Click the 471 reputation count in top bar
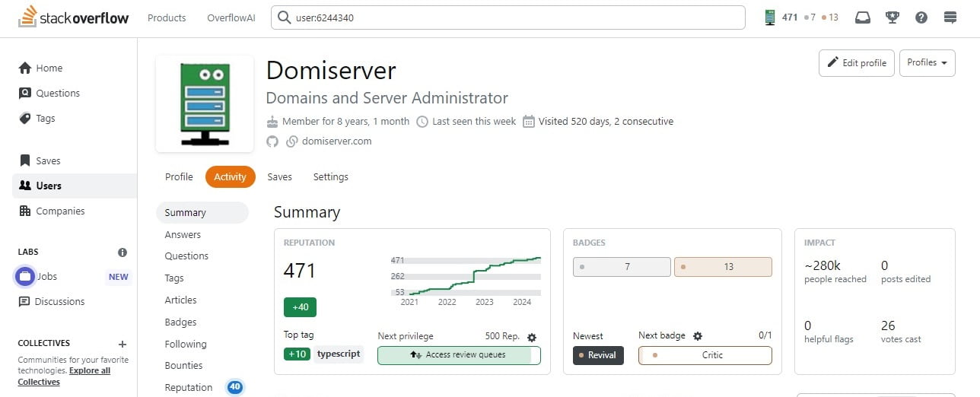Viewport: 980px width, 397px height. coord(790,17)
